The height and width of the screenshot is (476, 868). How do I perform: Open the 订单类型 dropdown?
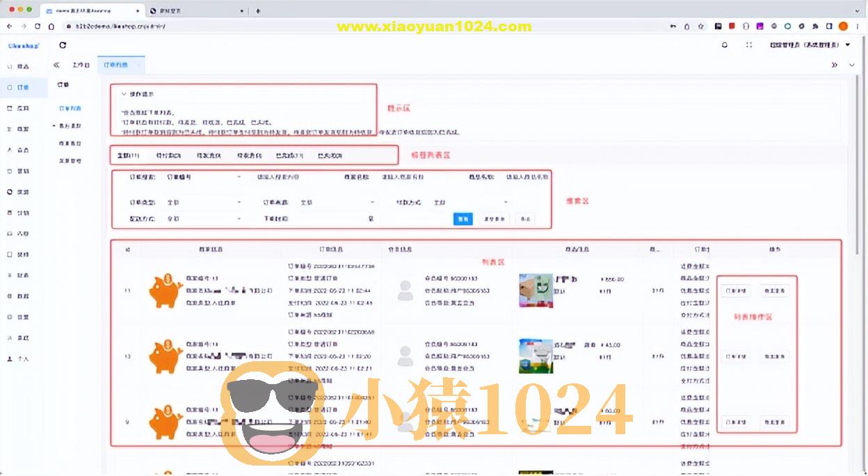[x=203, y=202]
